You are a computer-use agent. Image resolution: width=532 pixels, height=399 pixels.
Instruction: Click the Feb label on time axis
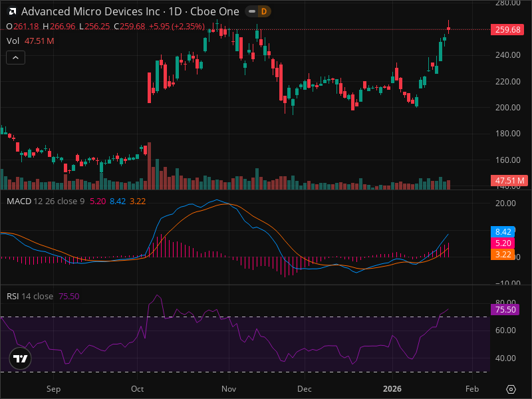pos(472,389)
